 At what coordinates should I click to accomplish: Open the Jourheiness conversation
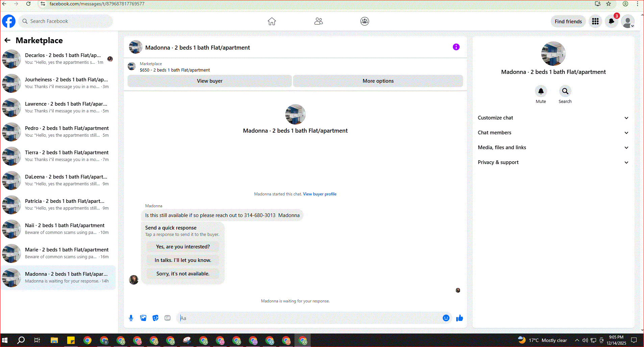click(58, 83)
